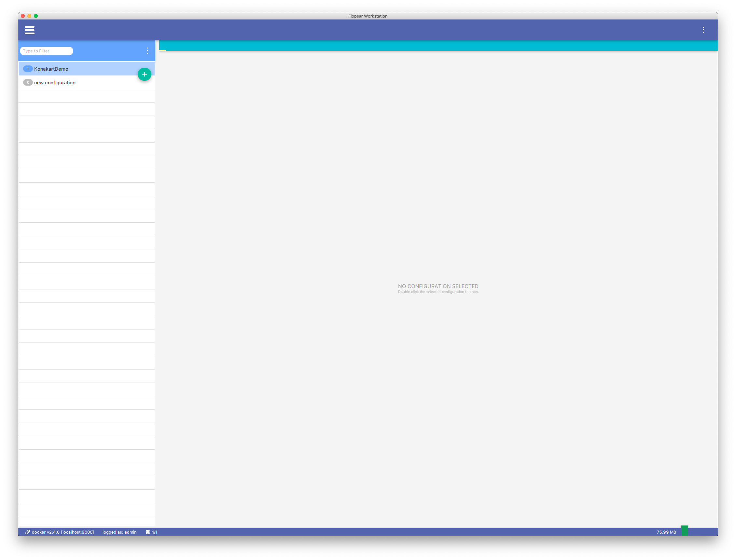The width and height of the screenshot is (736, 560).
Task: Add a new configuration with the green plus button
Action: 144,74
